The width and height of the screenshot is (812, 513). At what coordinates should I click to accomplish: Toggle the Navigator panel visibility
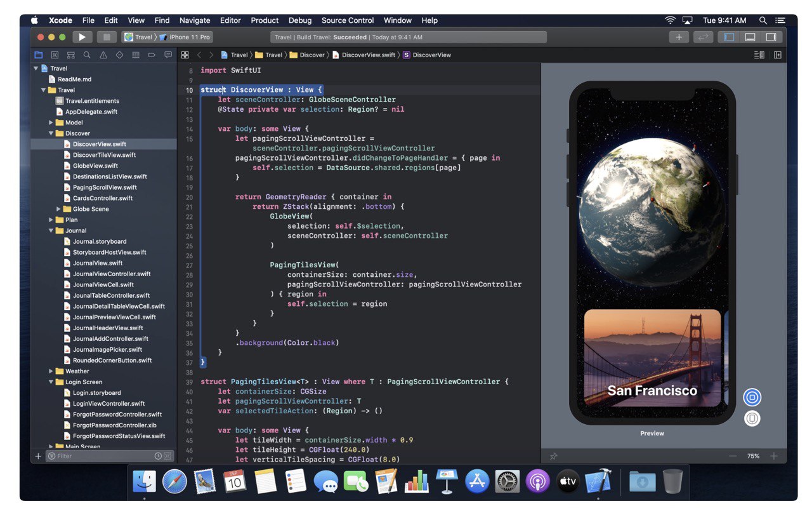(729, 37)
